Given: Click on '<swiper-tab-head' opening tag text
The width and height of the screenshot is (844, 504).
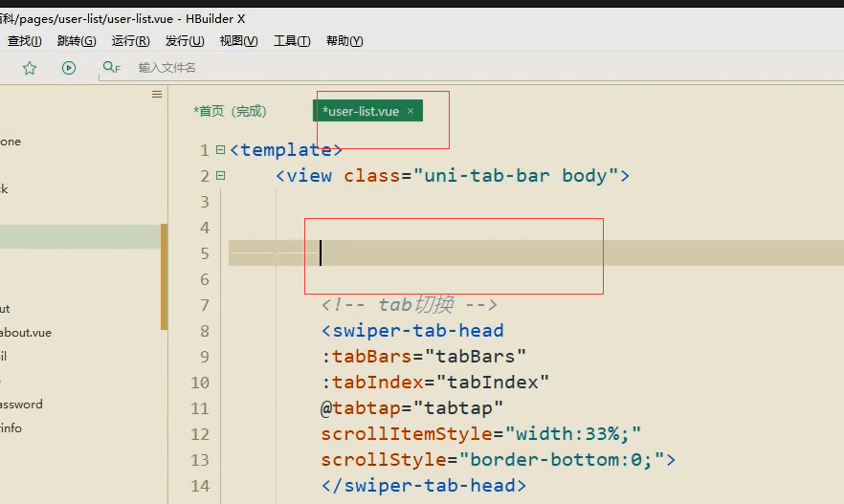Looking at the screenshot, I should (412, 330).
